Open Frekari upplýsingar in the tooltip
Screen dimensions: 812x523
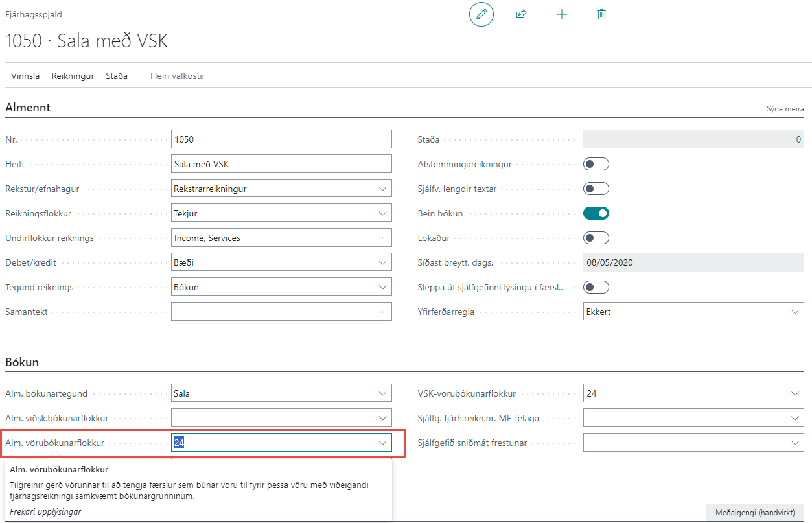tap(45, 511)
